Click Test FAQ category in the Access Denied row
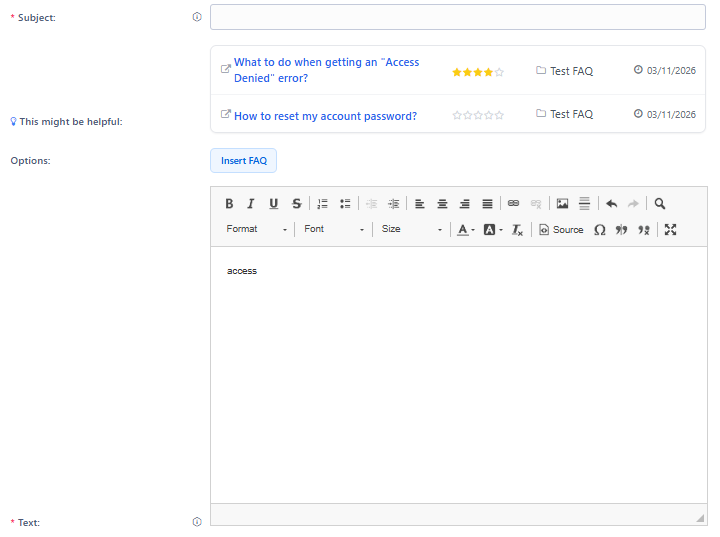This screenshot has width=720, height=537. point(564,71)
